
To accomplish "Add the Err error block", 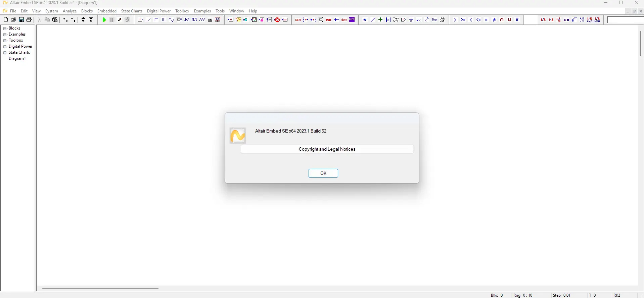I will [285, 20].
